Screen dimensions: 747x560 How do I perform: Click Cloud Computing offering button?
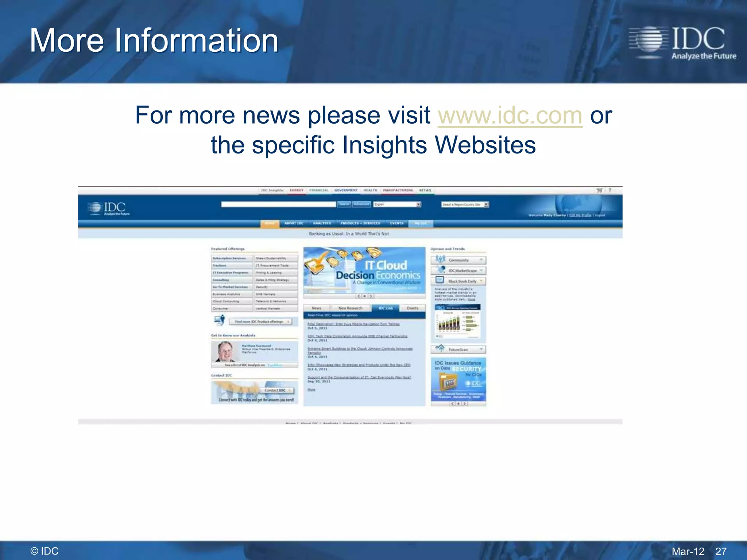click(232, 302)
